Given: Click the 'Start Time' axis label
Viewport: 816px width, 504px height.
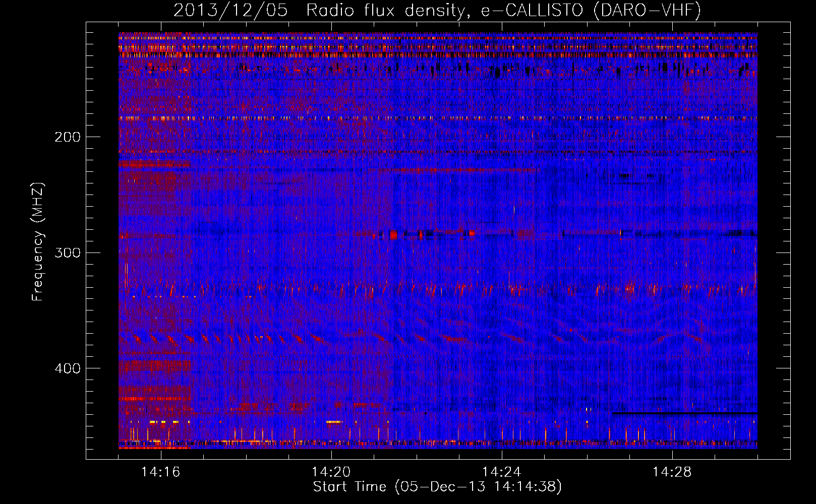Looking at the screenshot, I should click(x=437, y=487).
